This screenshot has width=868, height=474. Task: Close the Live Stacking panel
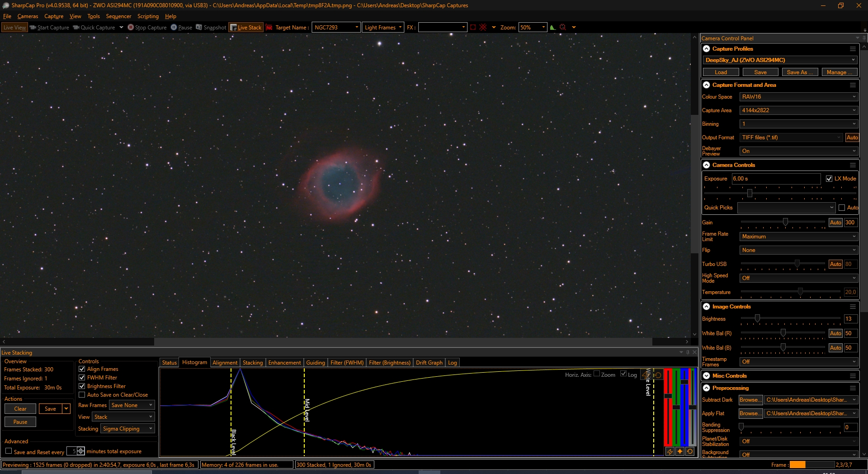pyautogui.click(x=695, y=352)
